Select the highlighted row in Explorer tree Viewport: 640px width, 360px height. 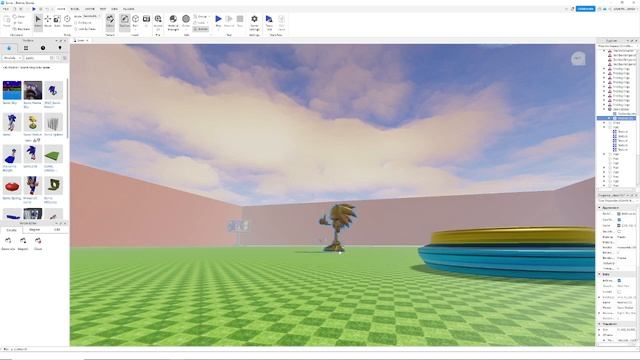point(616,118)
